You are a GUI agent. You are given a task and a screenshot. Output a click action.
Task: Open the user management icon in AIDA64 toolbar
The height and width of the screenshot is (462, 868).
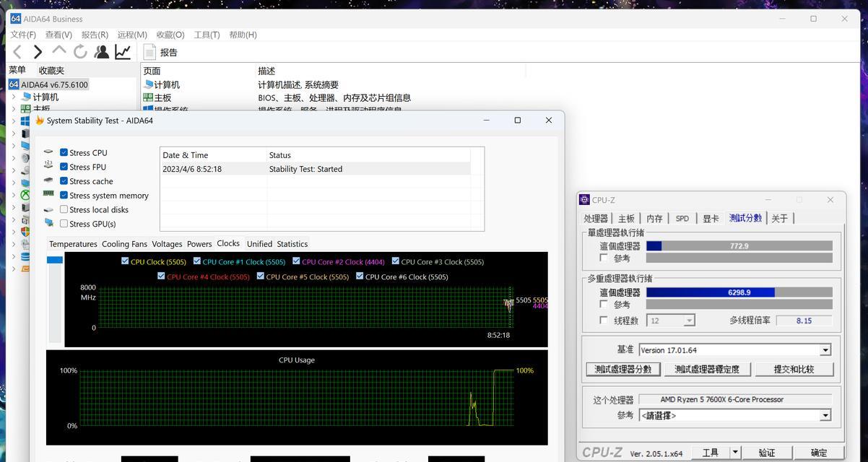[102, 52]
